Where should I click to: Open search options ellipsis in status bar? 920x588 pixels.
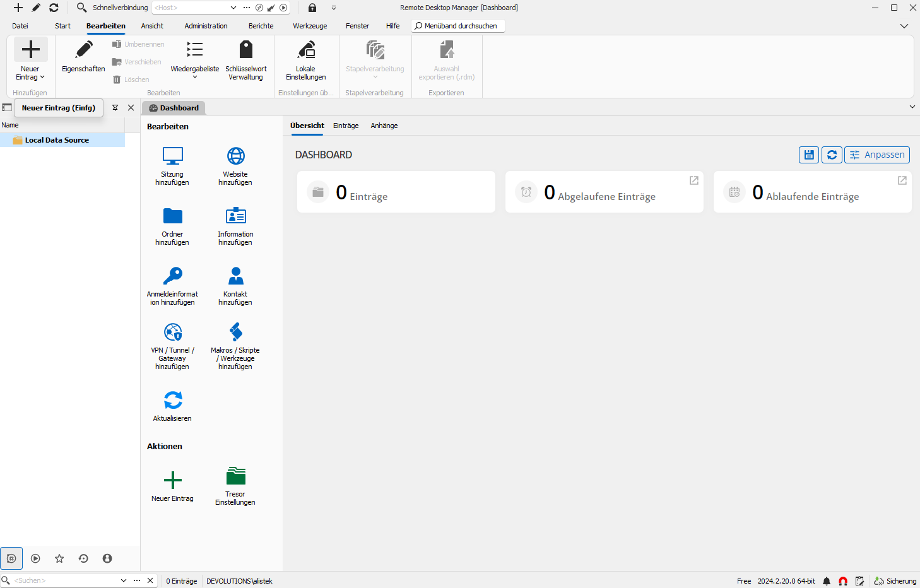tap(137, 580)
